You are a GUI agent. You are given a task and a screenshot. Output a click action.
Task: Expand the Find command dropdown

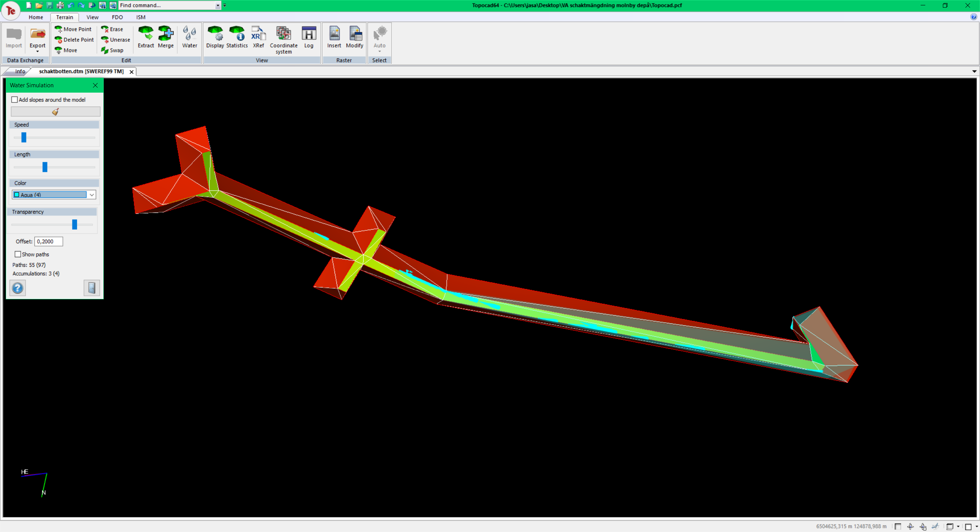(x=217, y=5)
